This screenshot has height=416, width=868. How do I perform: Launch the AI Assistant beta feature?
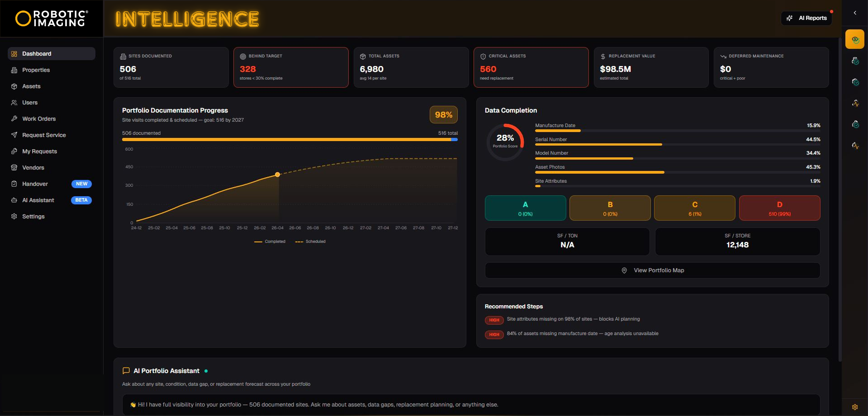pos(38,200)
